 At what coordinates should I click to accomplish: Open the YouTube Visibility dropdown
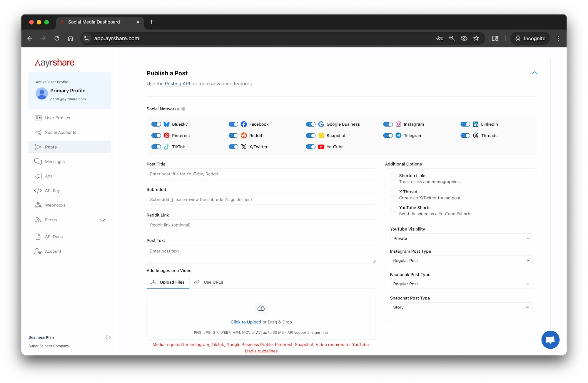pos(461,238)
